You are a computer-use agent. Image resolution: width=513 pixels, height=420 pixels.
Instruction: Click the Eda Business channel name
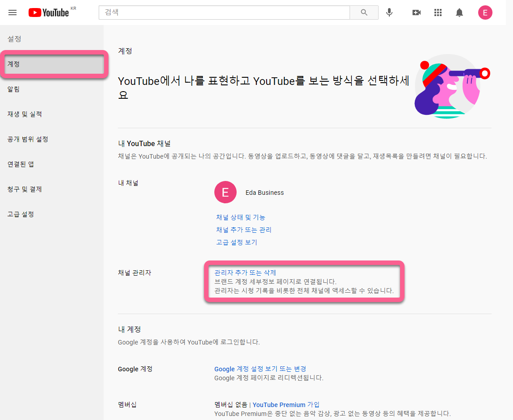coord(265,193)
